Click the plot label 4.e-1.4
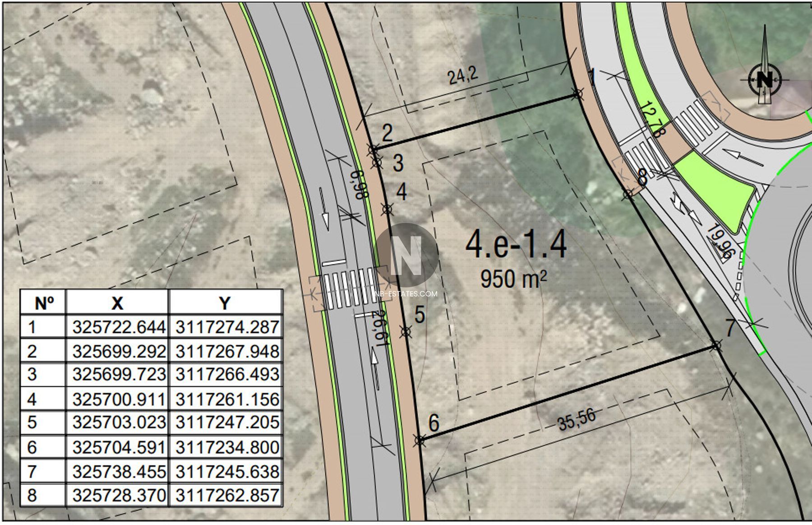Screen dimensions: 812x525 516,244
